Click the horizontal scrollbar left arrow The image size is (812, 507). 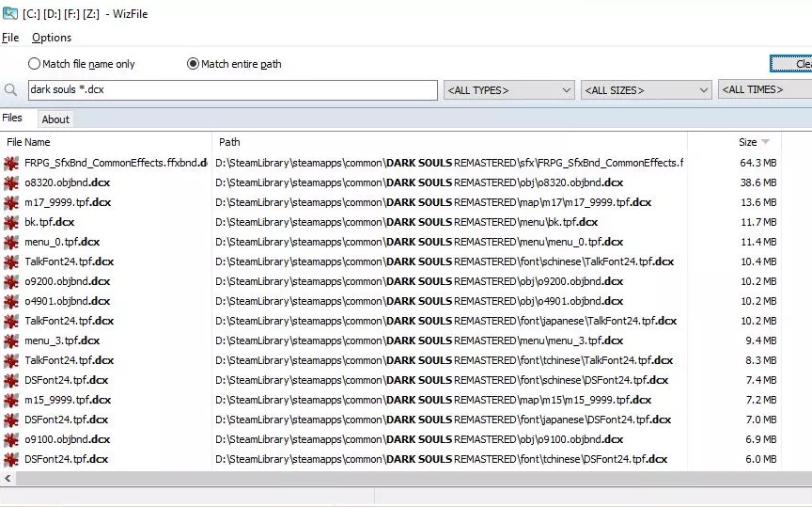(8, 479)
